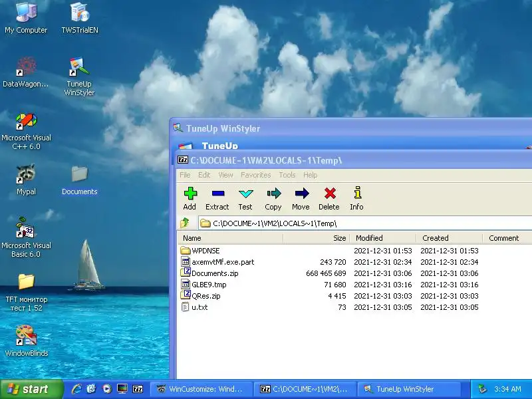Click the Start button
Image resolution: width=532 pixels, height=399 pixels.
coord(31,389)
